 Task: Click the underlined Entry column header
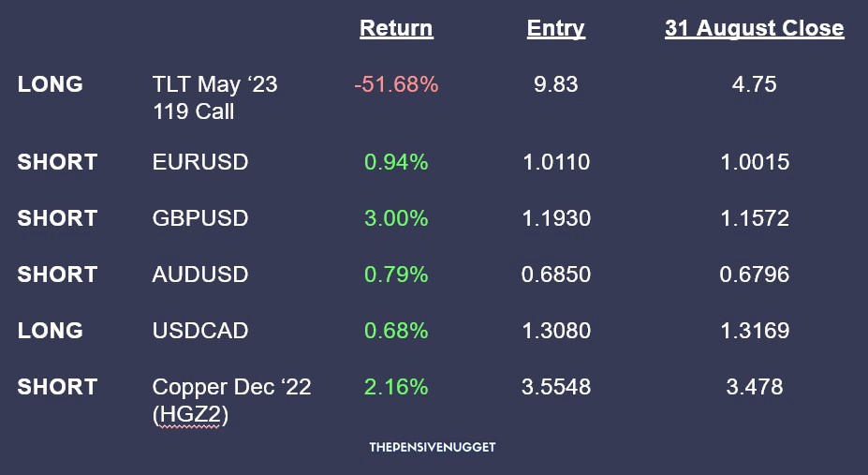pos(556,29)
